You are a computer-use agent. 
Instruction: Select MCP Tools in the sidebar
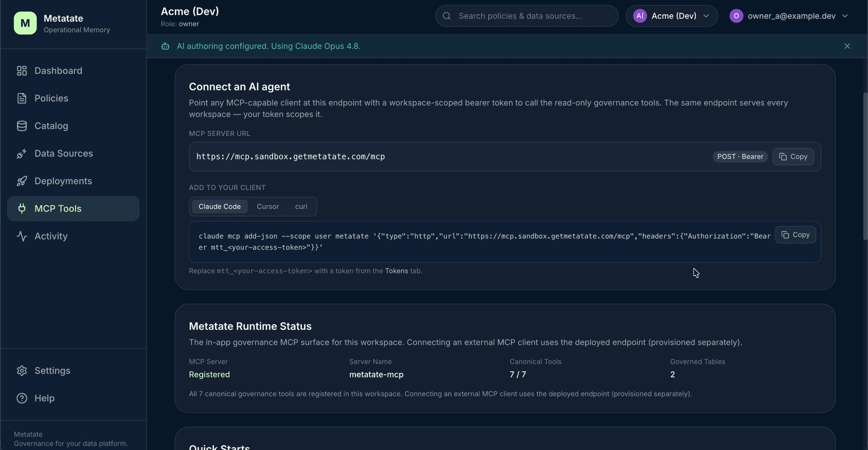73,208
